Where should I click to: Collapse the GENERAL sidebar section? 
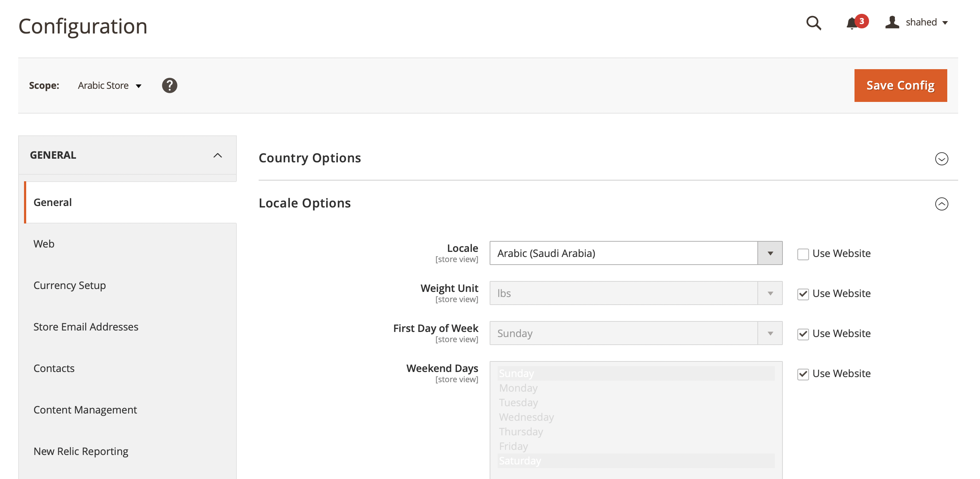coord(218,155)
